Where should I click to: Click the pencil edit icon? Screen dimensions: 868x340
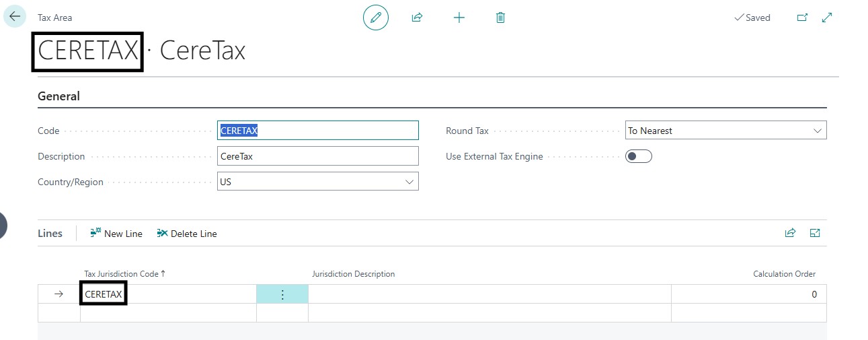[376, 18]
